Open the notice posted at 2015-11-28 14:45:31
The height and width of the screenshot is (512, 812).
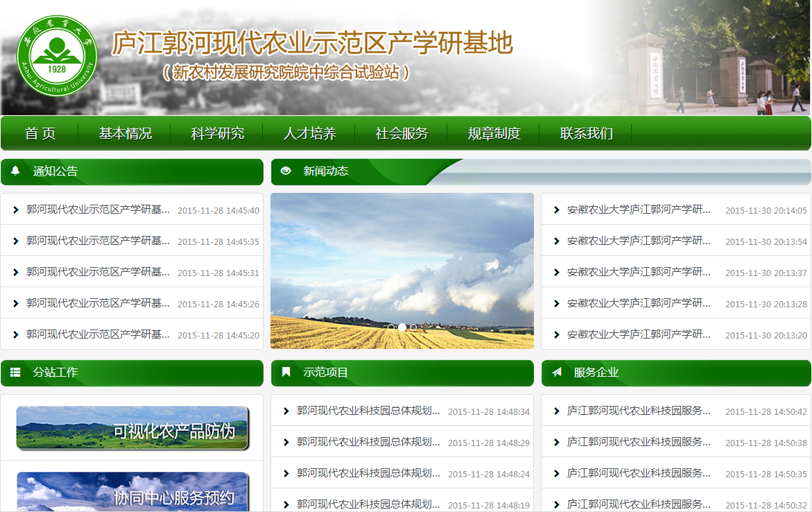[x=98, y=272]
